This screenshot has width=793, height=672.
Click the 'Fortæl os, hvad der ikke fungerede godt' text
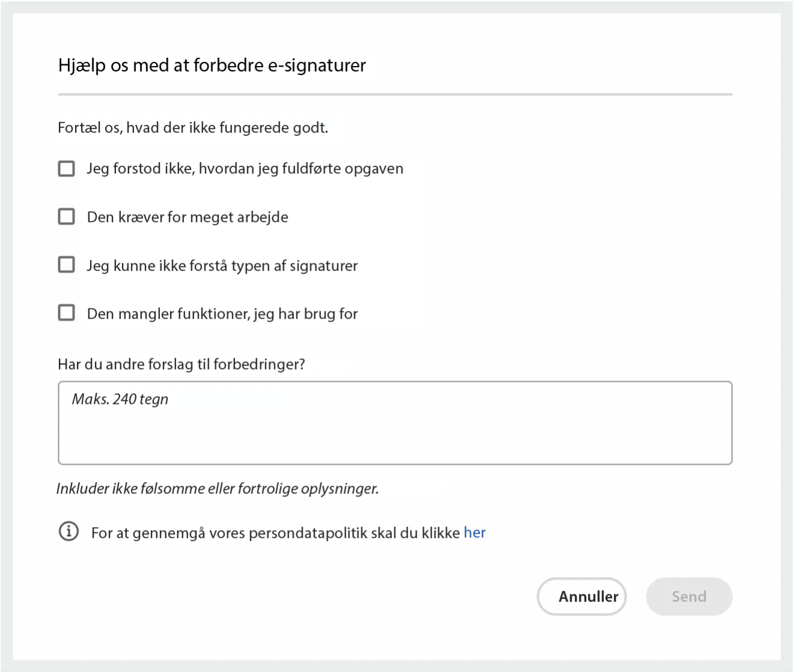click(x=192, y=127)
